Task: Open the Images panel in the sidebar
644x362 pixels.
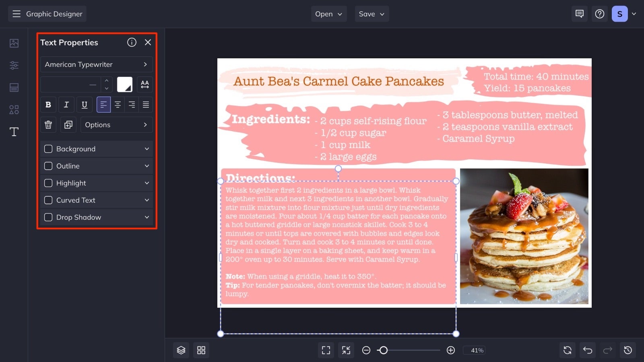Action: click(x=14, y=43)
